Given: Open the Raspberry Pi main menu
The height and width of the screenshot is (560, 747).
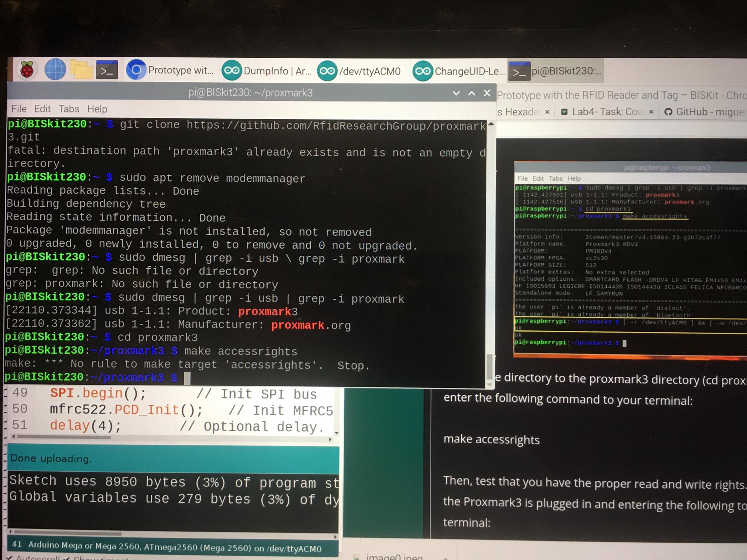Looking at the screenshot, I should click(x=27, y=70).
